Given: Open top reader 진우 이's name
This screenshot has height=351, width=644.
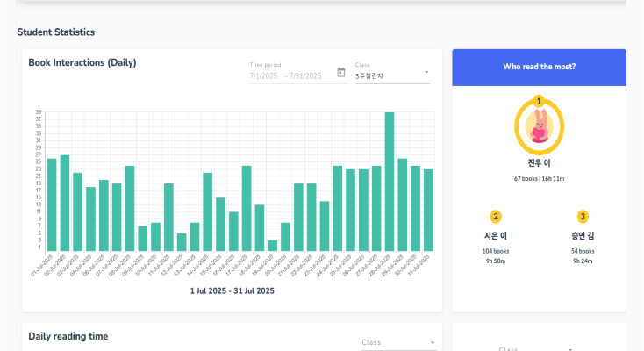Looking at the screenshot, I should coord(539,163).
